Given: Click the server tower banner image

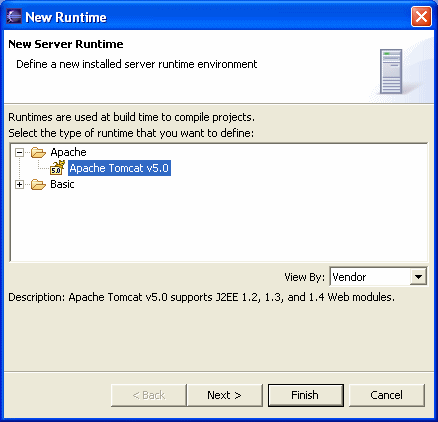Looking at the screenshot, I should coord(391,71).
